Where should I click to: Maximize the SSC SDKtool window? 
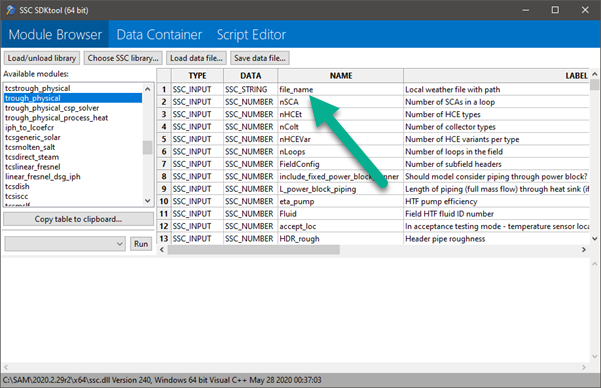click(x=555, y=10)
